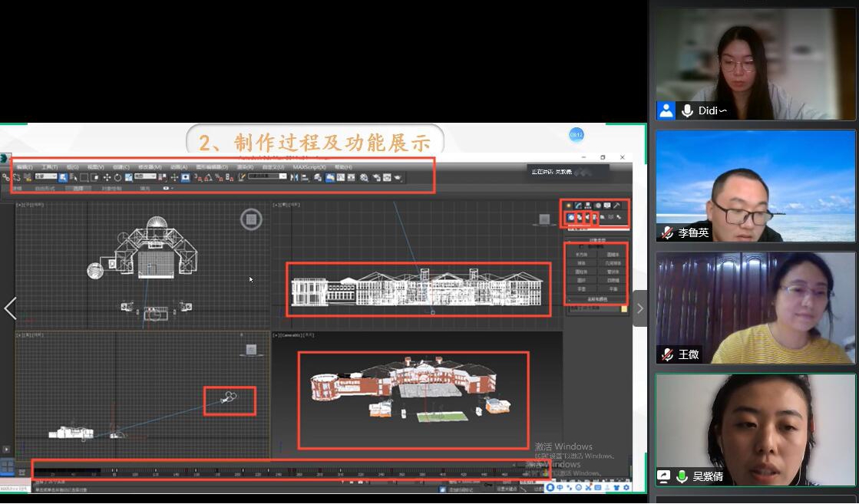The width and height of the screenshot is (859, 504).
Task: Click the yellow object color swatch
Action: (x=624, y=309)
